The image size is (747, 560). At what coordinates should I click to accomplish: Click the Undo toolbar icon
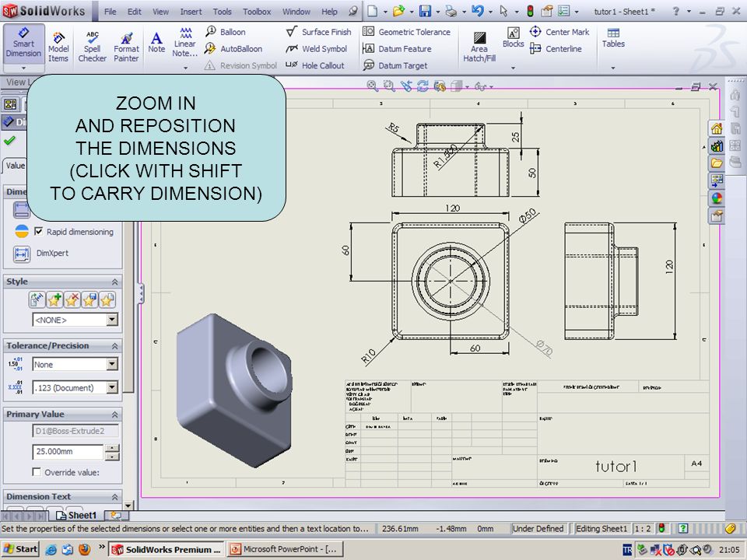coord(477,11)
